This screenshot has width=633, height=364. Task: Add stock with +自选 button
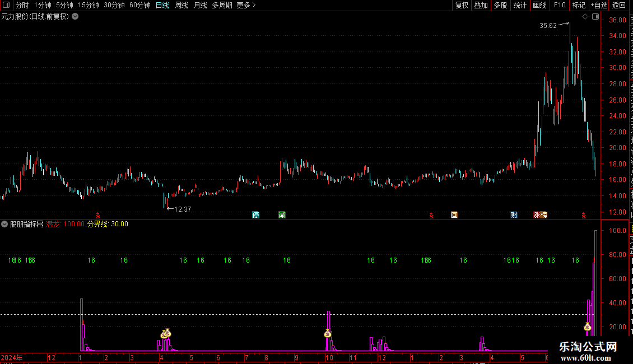[599, 5]
